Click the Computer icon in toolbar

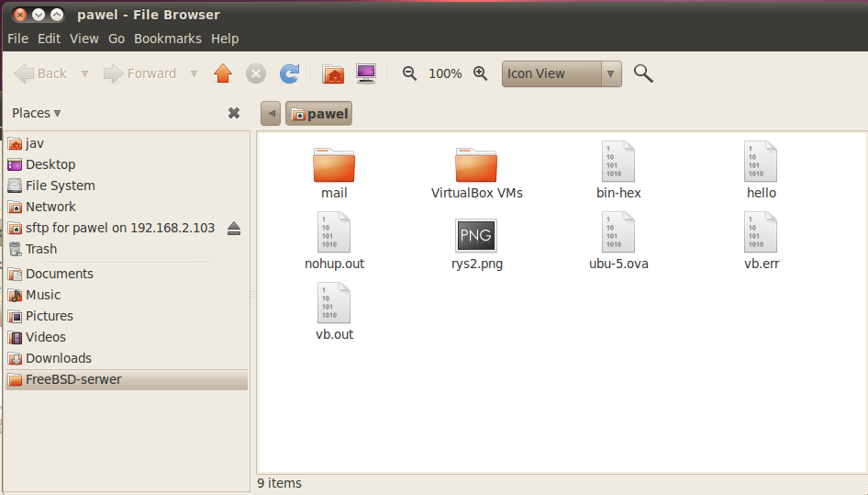click(x=366, y=73)
